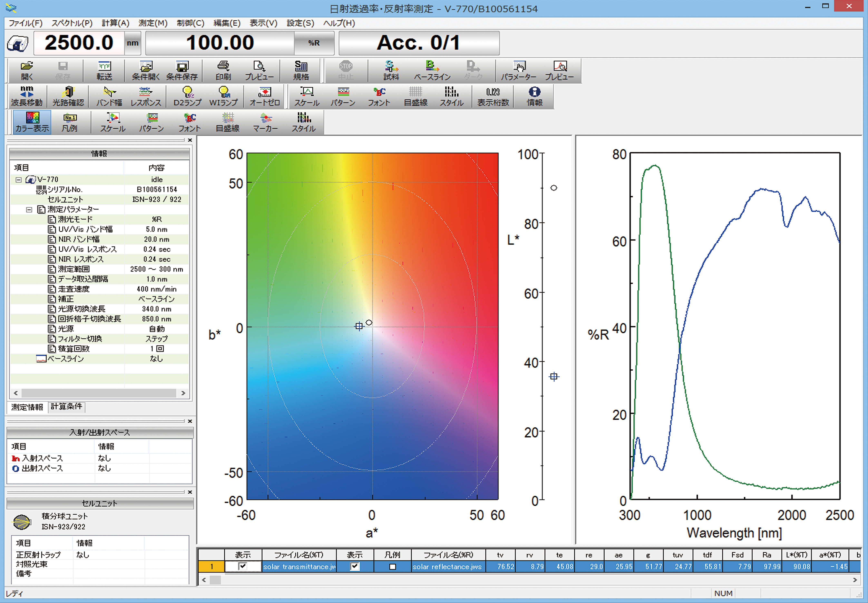Screen dimensions: 868x603
Task: Click the ファイル名(%T) column header
Action: [x=299, y=555]
